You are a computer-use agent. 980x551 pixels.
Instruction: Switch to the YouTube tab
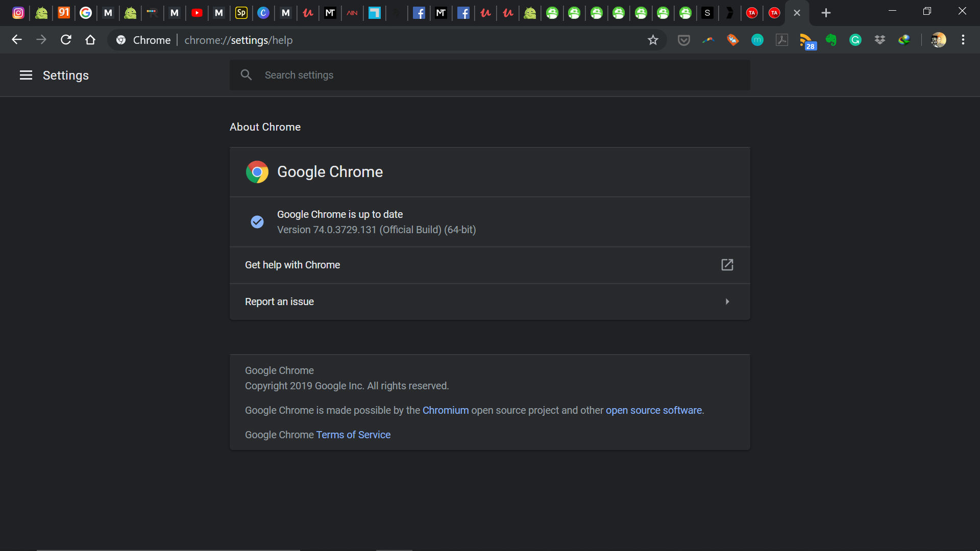pos(197,13)
